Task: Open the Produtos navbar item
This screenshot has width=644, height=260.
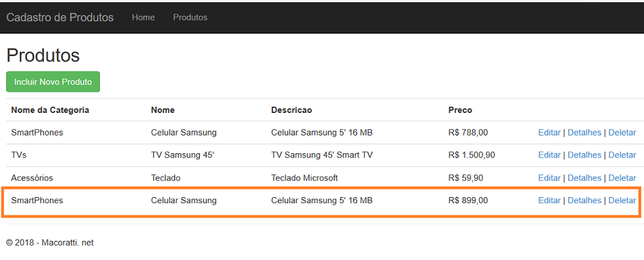Action: [x=190, y=18]
